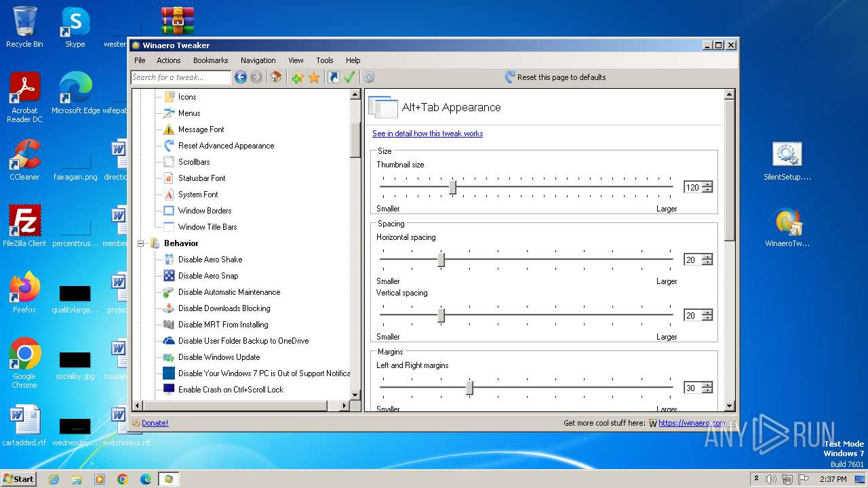Open Disable Automatic Maintenance
The width and height of the screenshot is (868, 488).
tap(229, 292)
